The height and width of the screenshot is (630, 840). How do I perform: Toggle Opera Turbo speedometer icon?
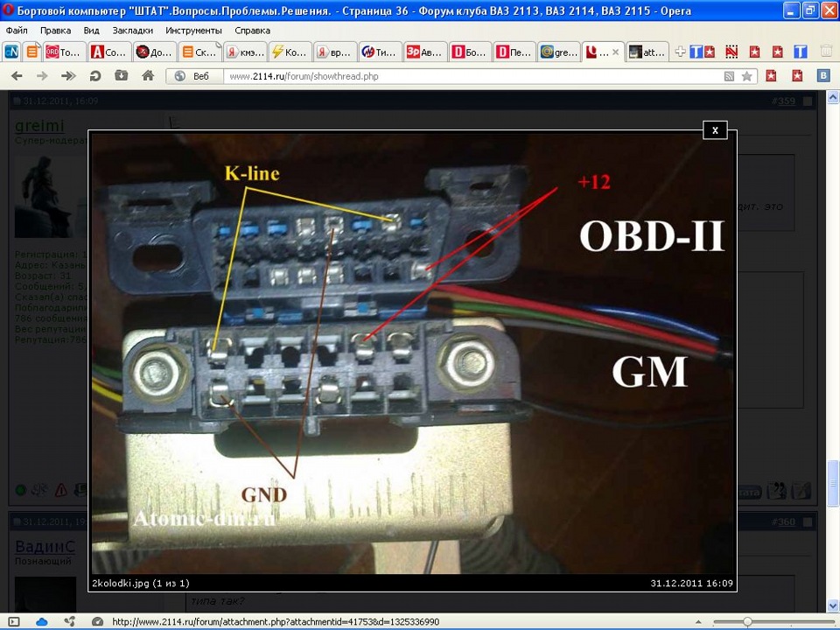click(97, 621)
